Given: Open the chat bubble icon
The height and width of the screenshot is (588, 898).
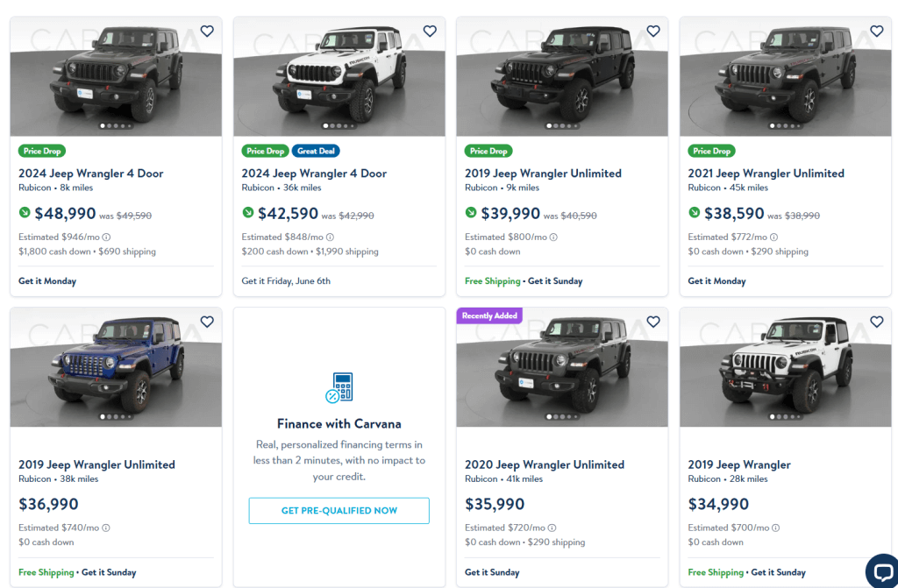Looking at the screenshot, I should [x=882, y=571].
